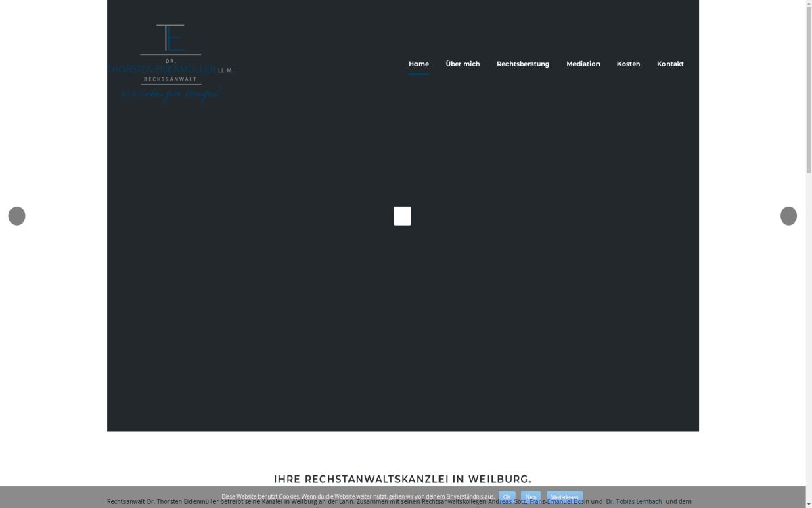
Task: Go to the Über mich page
Action: [462, 64]
